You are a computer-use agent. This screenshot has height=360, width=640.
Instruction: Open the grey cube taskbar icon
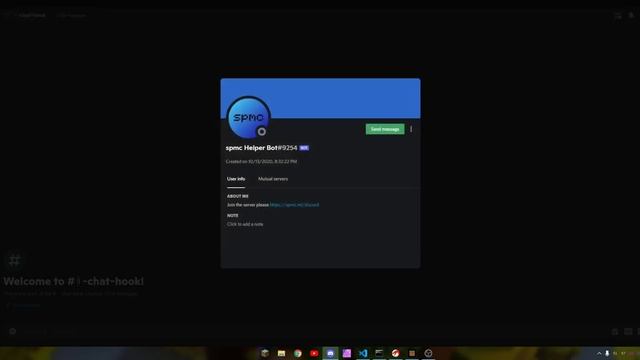pyautogui.click(x=265, y=353)
